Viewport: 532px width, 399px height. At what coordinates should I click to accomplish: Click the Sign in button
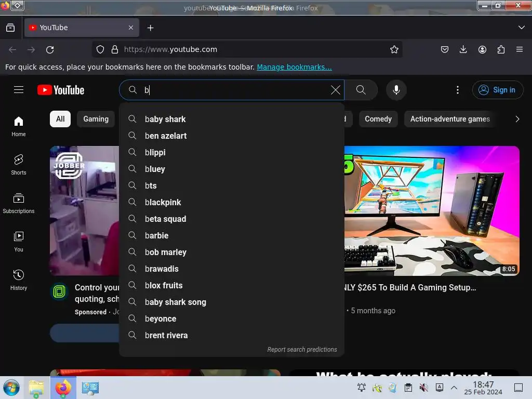(497, 90)
